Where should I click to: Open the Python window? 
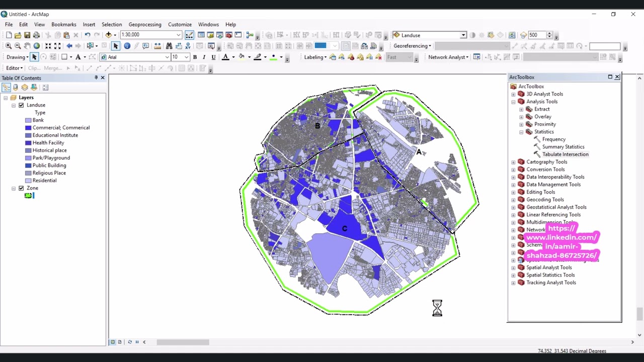click(x=238, y=35)
